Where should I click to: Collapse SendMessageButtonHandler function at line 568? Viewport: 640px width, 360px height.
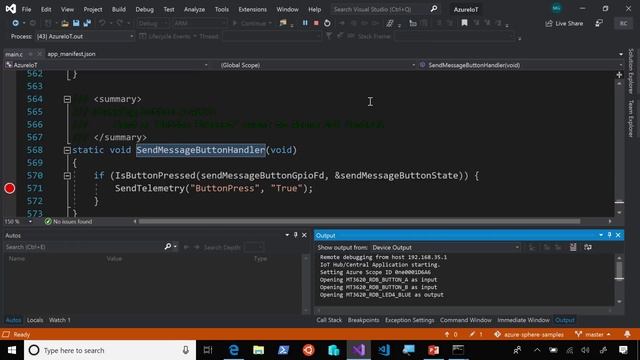[67, 150]
